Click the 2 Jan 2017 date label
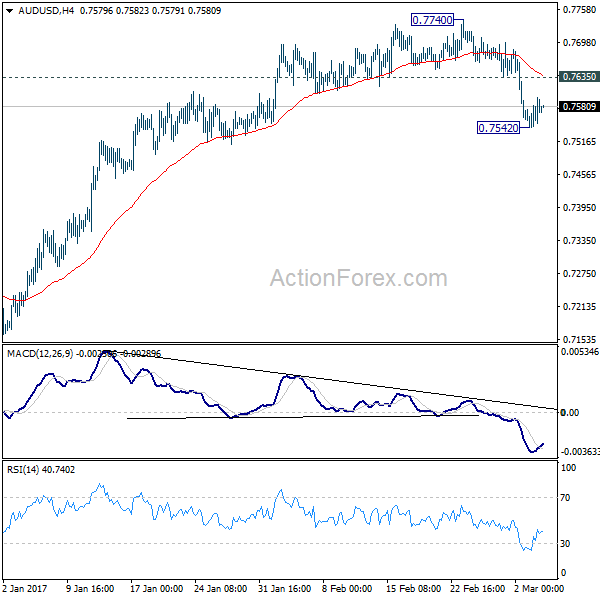Screen dimensions: 600x600 tap(24, 588)
